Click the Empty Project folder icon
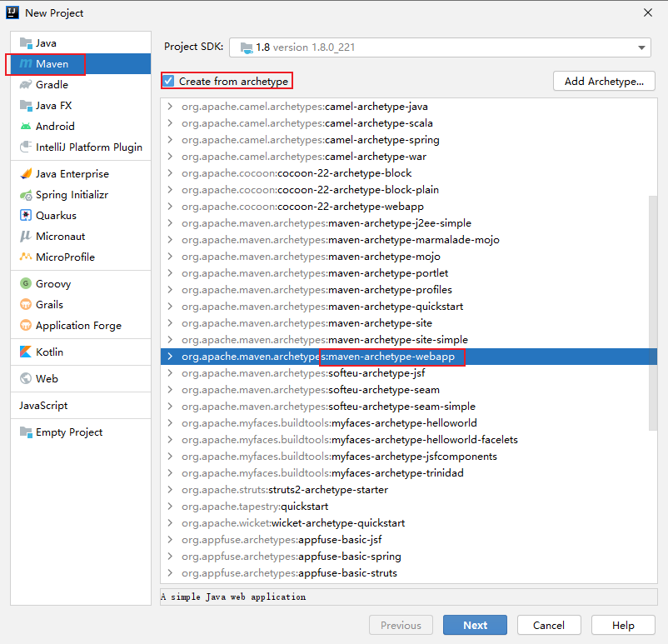Image resolution: width=668 pixels, height=644 pixels. [x=26, y=432]
